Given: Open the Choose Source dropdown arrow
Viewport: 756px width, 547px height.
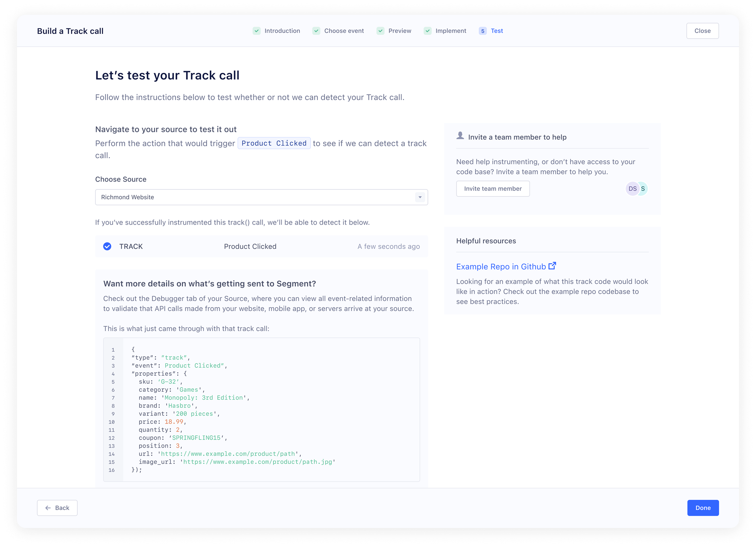Looking at the screenshot, I should [420, 197].
